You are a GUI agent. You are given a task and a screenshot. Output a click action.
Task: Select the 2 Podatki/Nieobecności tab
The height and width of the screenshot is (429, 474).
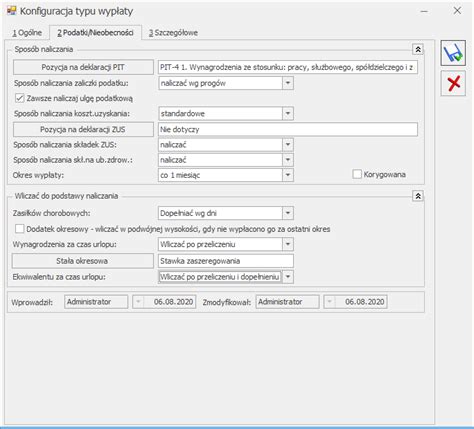95,33
